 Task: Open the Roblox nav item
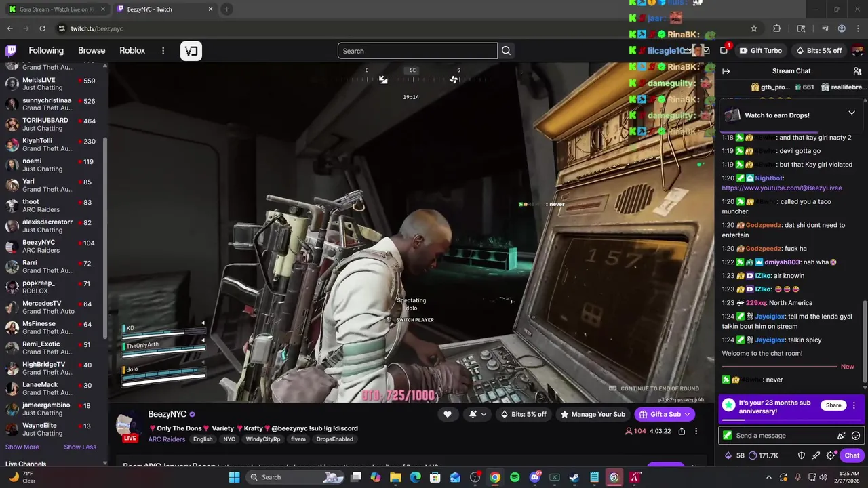(132, 51)
